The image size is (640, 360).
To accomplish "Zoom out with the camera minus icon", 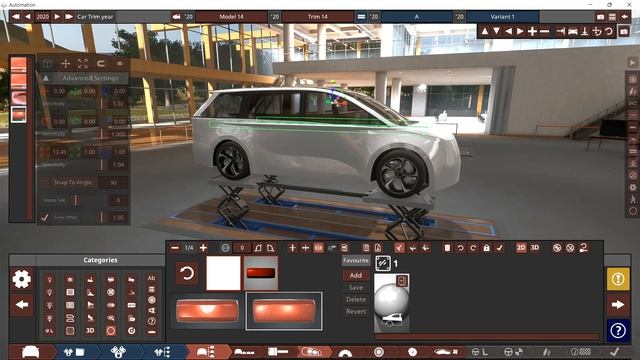I will coord(544,31).
